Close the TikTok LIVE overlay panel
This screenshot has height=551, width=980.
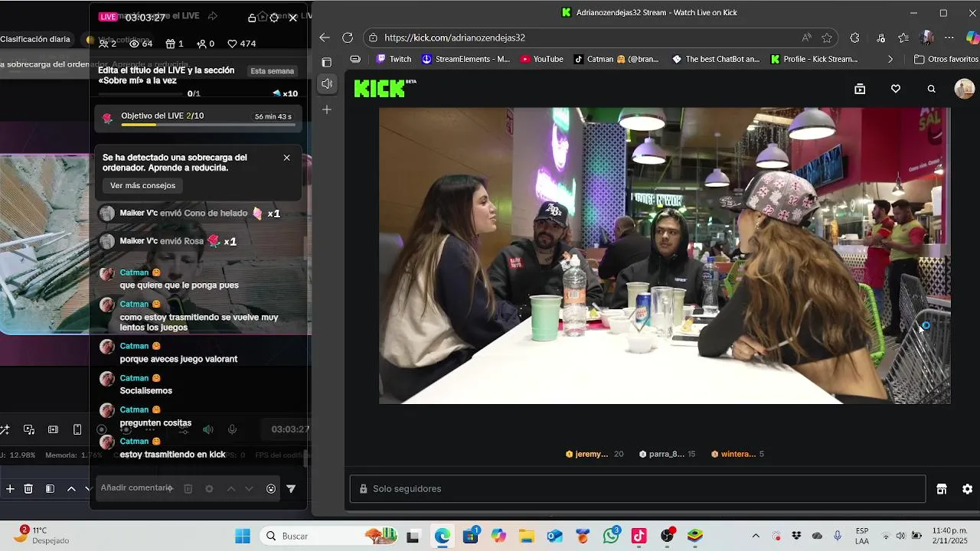click(292, 18)
